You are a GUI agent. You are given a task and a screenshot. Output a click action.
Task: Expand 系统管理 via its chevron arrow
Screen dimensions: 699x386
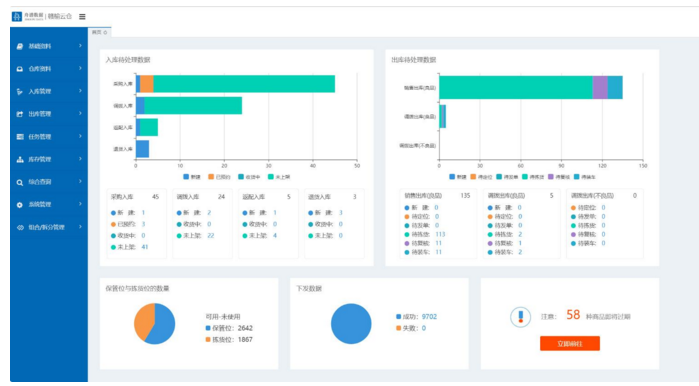tap(80, 204)
